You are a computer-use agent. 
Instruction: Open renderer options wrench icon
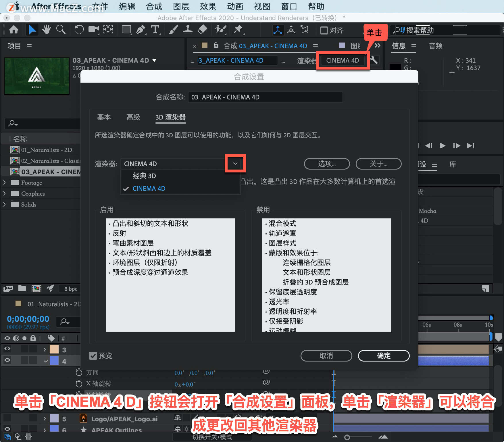[374, 60]
